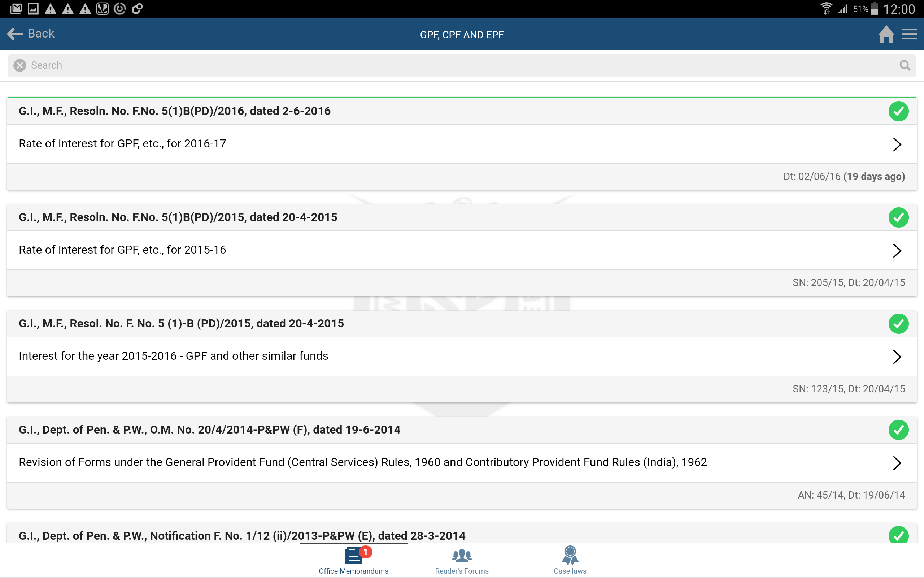Image resolution: width=924 pixels, height=578 pixels.
Task: Tap the picture notification icon in status bar
Action: 33,8
